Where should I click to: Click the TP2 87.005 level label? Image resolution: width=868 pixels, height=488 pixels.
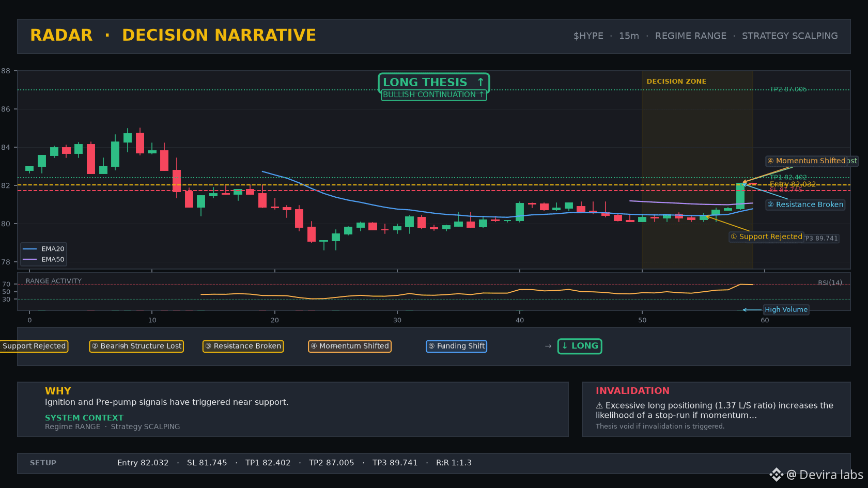pyautogui.click(x=788, y=89)
